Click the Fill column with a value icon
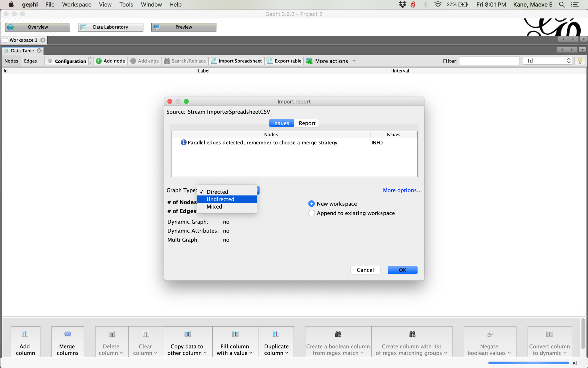Viewport: 588px width, 368px height. click(235, 334)
